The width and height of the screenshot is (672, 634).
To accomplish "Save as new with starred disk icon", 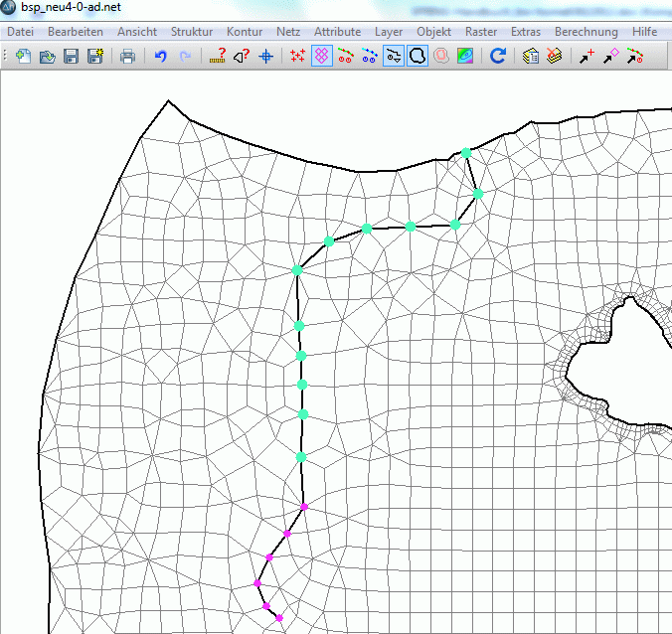I will point(95,56).
